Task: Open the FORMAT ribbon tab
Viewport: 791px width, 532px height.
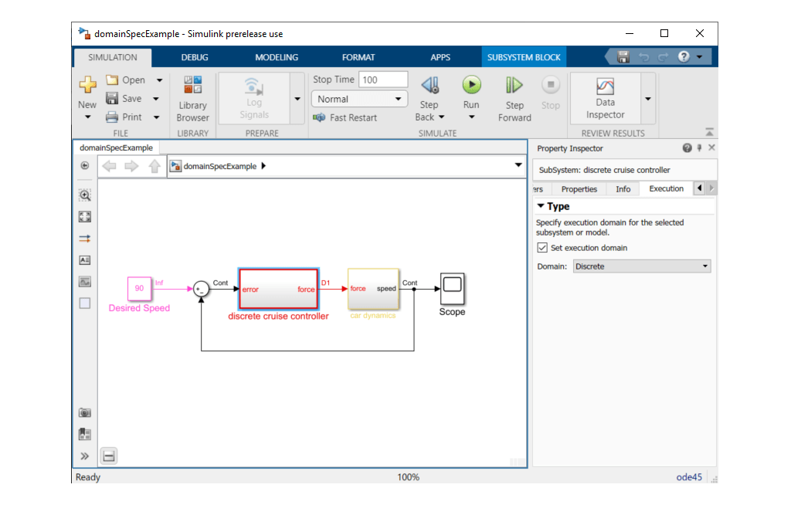Action: [358, 57]
